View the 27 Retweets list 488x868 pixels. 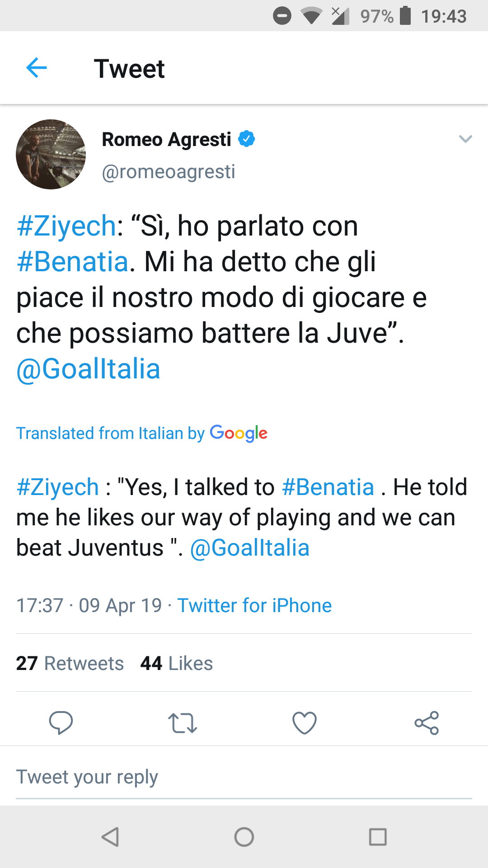click(x=70, y=663)
